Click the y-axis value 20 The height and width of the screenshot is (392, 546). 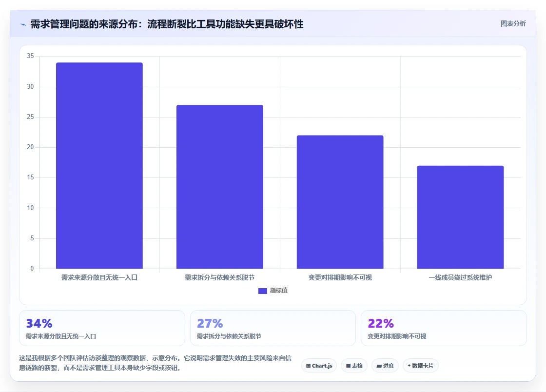point(30,147)
